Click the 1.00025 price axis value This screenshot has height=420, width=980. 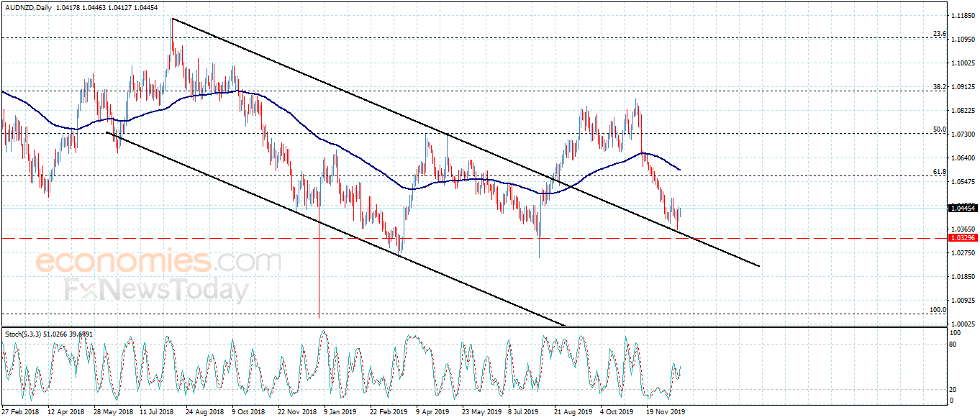point(963,324)
